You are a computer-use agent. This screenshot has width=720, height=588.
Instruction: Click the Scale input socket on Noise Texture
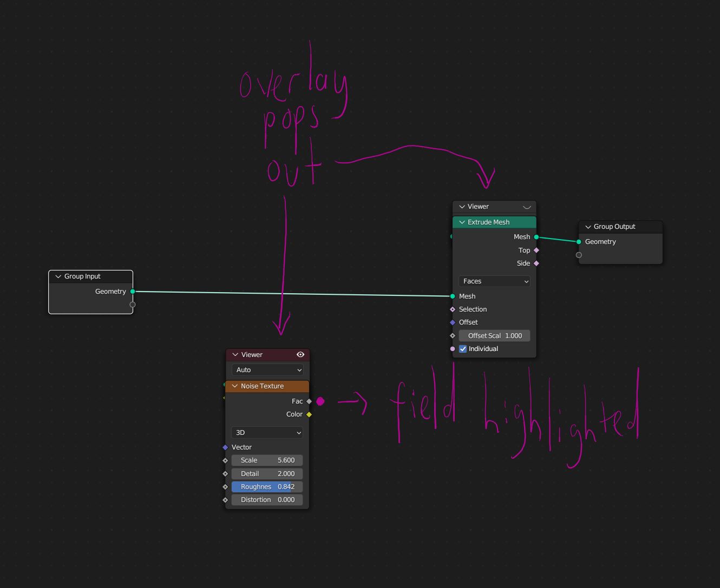click(x=225, y=460)
